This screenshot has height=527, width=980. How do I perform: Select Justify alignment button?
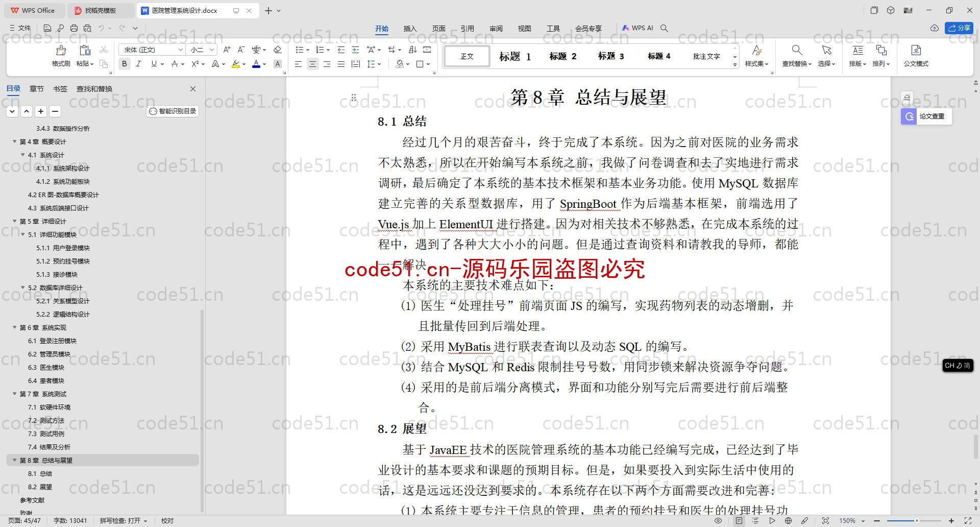(341, 64)
